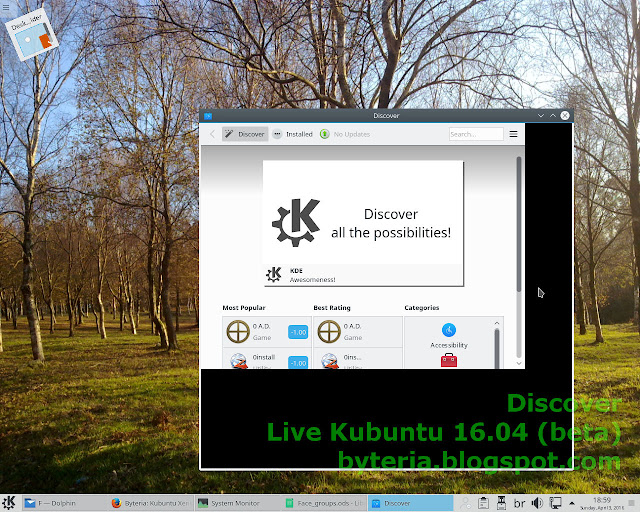The image size is (640, 512).
Task: Open the clipboard tray icon
Action: 483,503
